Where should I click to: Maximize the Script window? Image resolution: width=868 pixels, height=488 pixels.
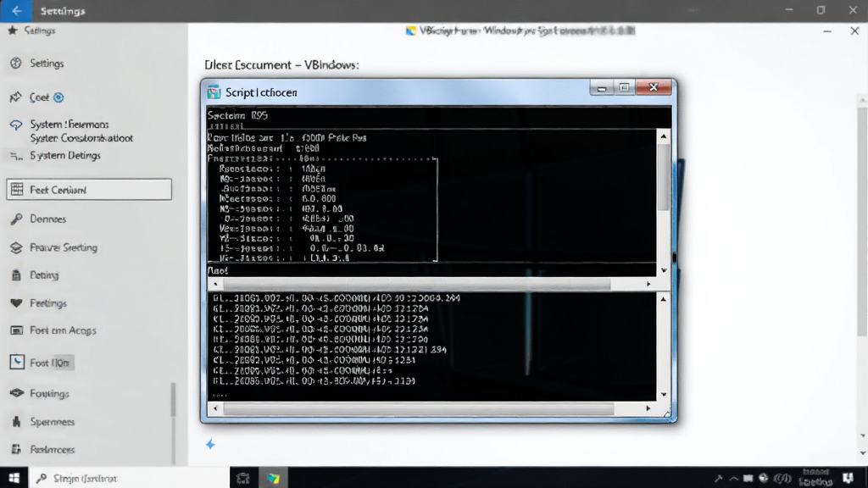click(625, 88)
